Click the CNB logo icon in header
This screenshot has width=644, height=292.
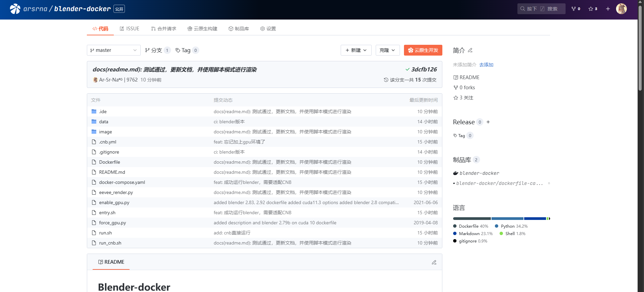coord(15,9)
